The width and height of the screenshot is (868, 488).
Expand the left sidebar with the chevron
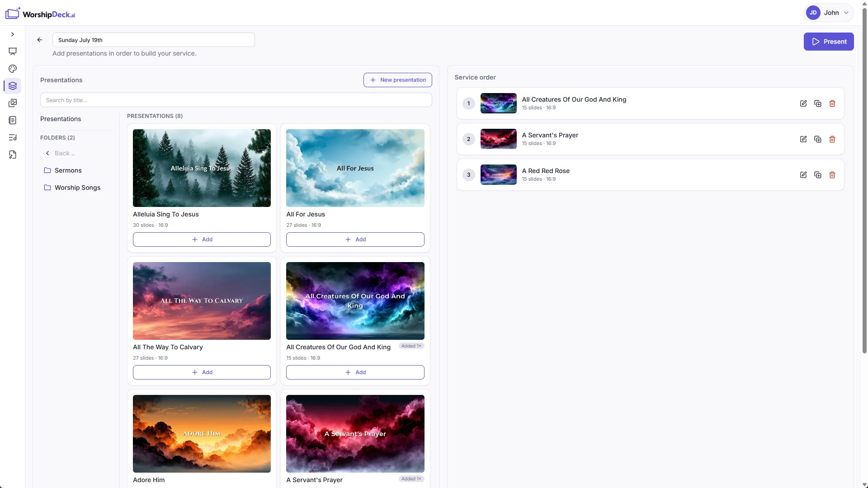click(13, 34)
